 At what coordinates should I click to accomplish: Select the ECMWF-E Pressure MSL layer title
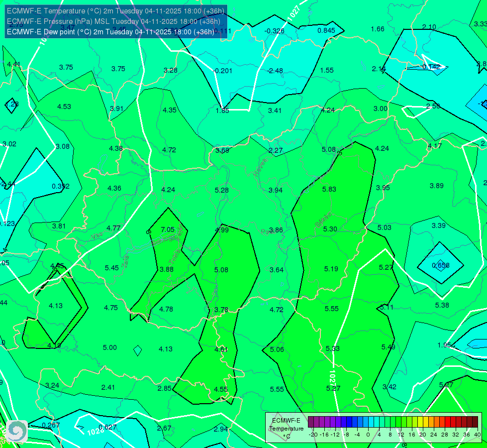[114, 21]
